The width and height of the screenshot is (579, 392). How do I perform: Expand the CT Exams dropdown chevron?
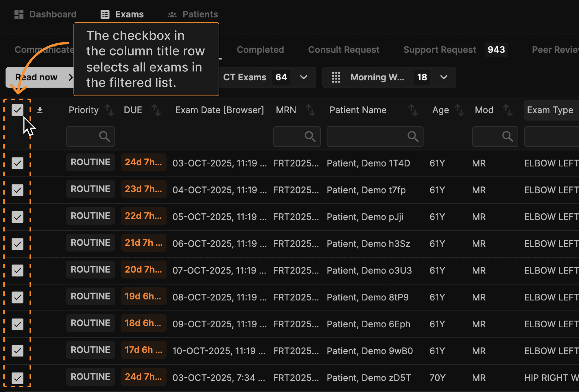click(x=303, y=77)
